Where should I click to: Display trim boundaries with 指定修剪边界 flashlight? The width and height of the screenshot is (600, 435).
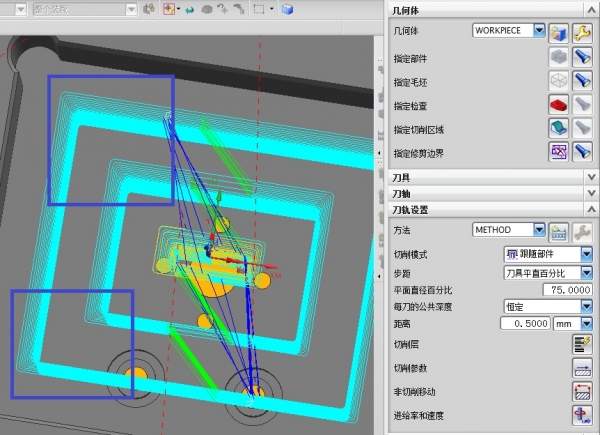point(582,152)
